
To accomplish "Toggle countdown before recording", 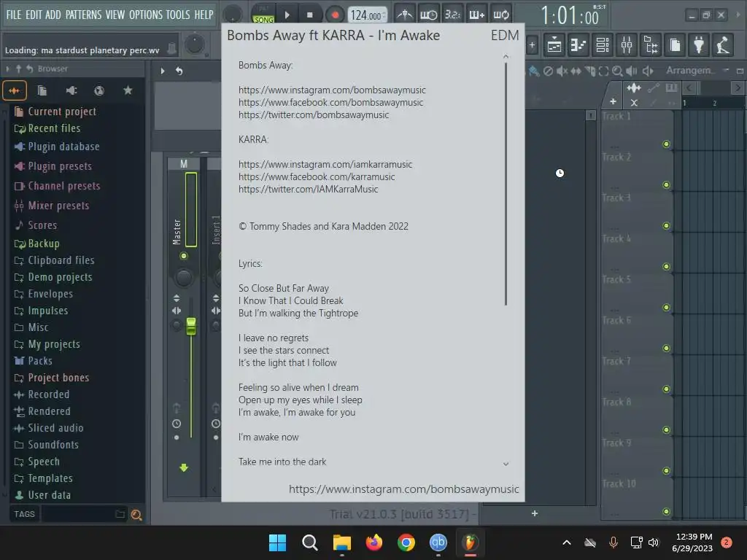I will click(452, 15).
